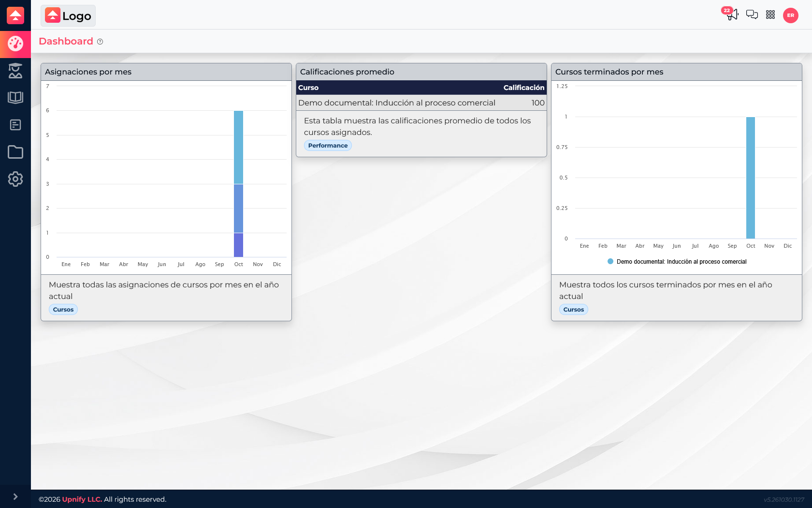
Task: Click the Dashboard page title
Action: point(66,41)
